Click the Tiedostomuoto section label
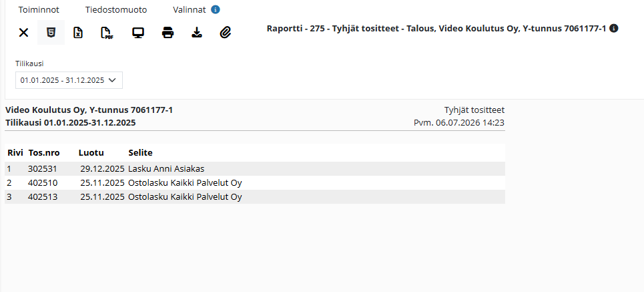This screenshot has width=644, height=292. pos(116,10)
